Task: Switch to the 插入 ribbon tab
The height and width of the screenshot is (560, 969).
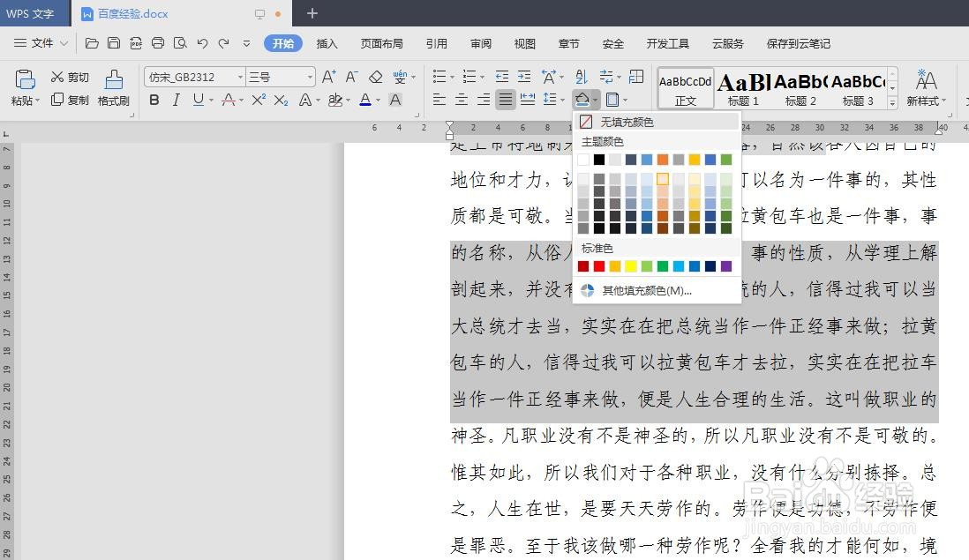Action: tap(327, 43)
